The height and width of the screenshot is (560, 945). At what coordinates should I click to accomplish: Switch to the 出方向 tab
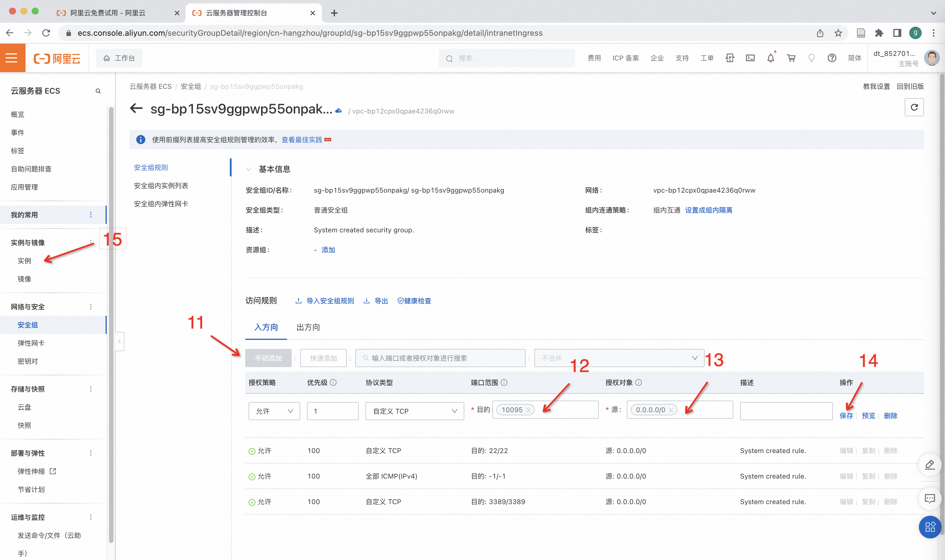coord(308,327)
